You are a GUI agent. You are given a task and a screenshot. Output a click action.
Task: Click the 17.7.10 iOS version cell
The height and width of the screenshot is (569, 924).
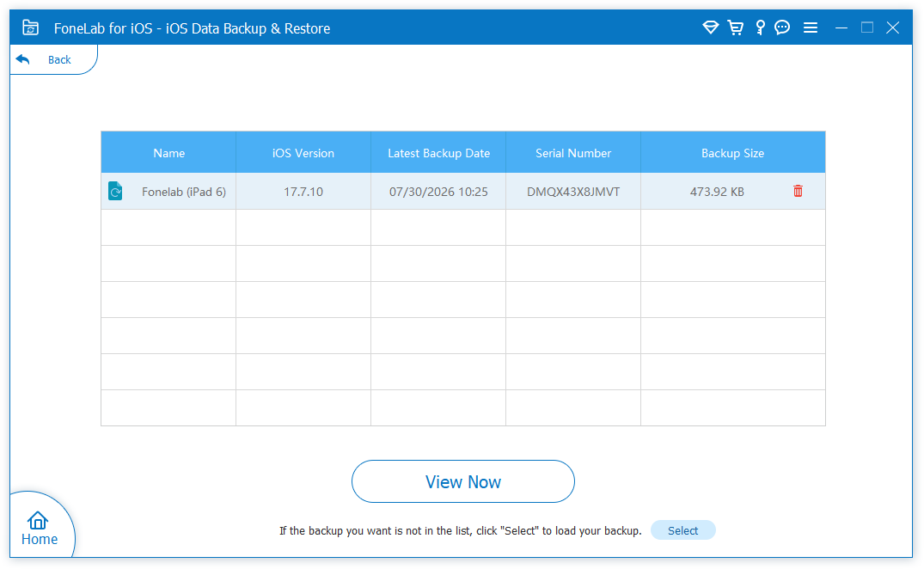[303, 192]
